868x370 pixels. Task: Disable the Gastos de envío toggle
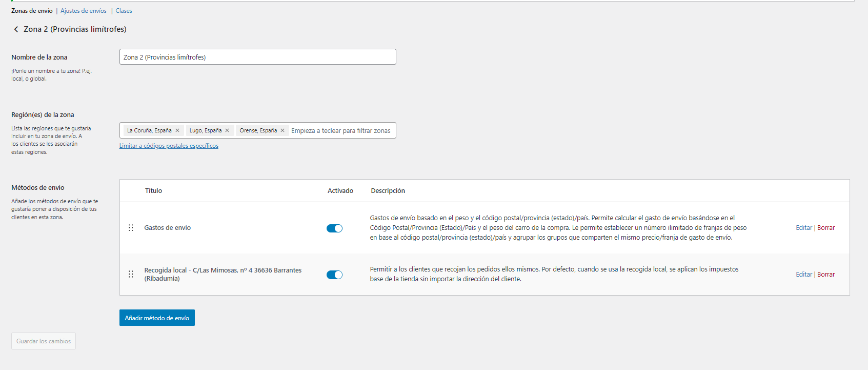pos(334,228)
